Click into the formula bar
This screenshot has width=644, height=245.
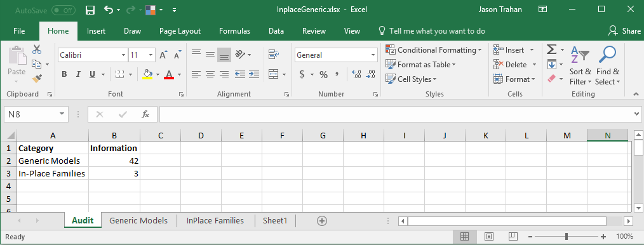[x=396, y=114]
